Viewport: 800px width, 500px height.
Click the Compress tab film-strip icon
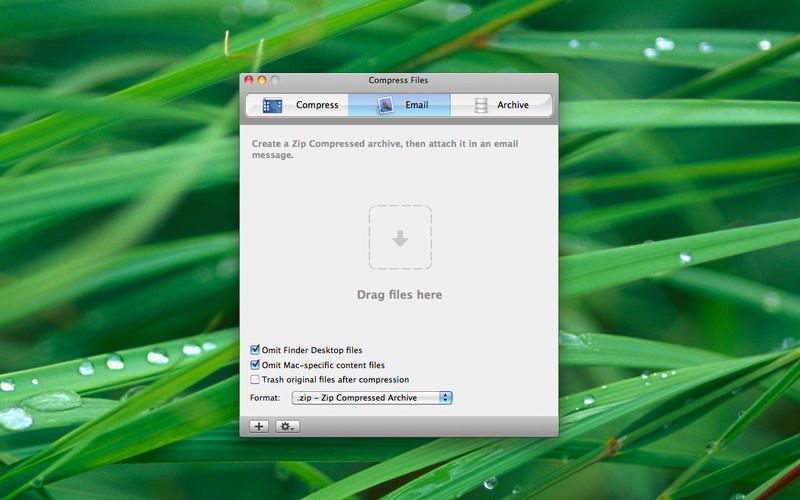272,105
